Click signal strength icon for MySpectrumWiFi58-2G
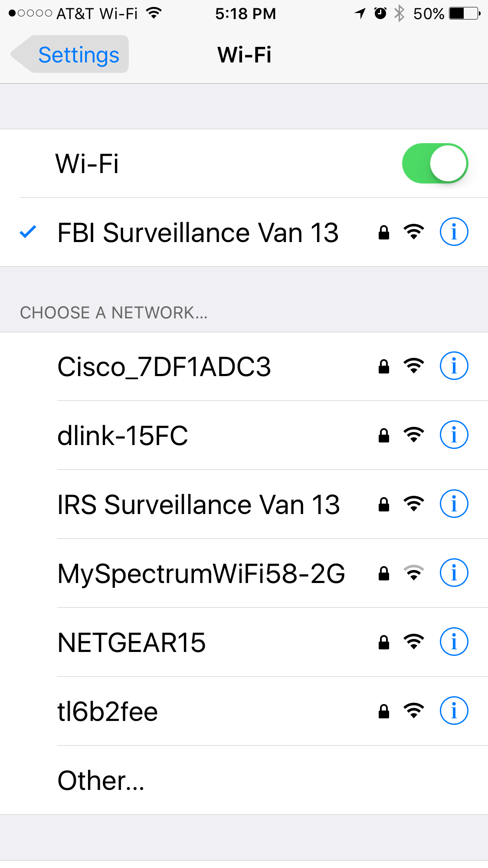488x868 pixels. coord(414,573)
